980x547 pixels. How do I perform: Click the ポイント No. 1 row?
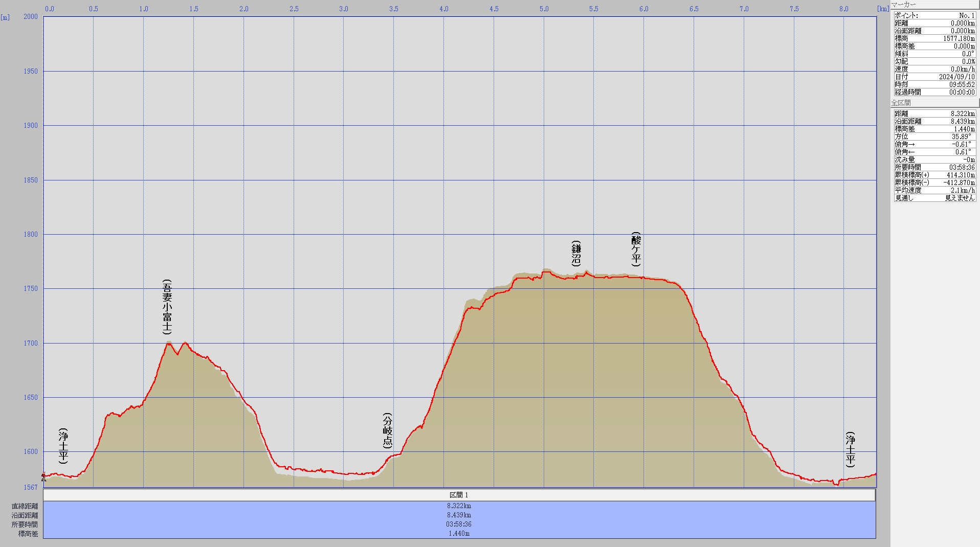(x=934, y=15)
